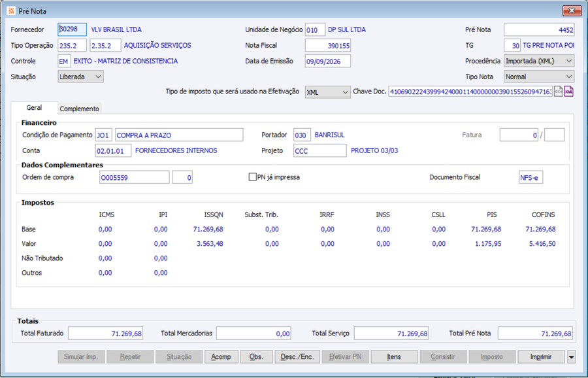
Task: Expand the Procedência dropdown
Action: [539, 61]
